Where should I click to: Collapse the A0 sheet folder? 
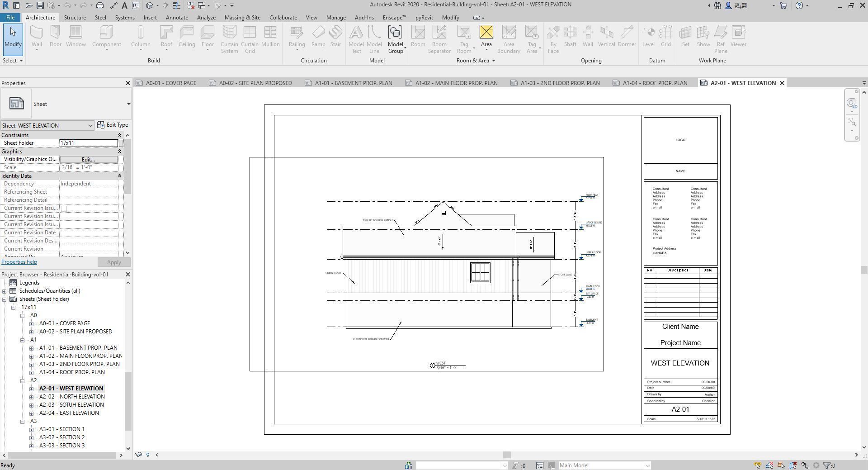(x=22, y=316)
